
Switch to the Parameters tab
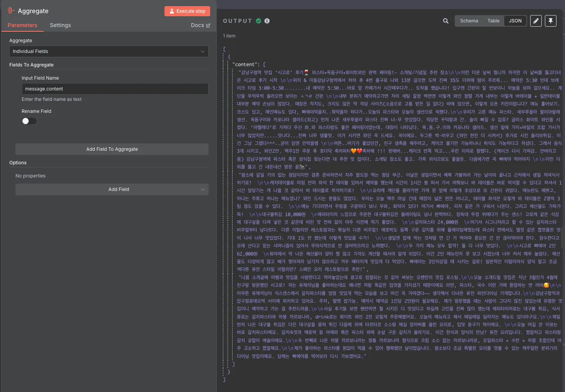pyautogui.click(x=22, y=25)
